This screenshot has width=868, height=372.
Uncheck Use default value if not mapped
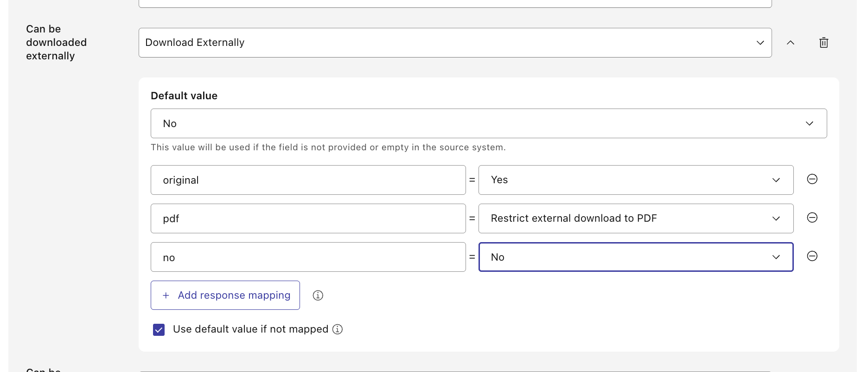159,330
